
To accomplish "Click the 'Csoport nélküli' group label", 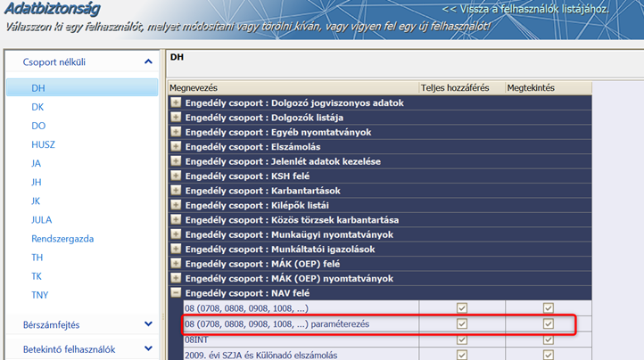I will (54, 62).
